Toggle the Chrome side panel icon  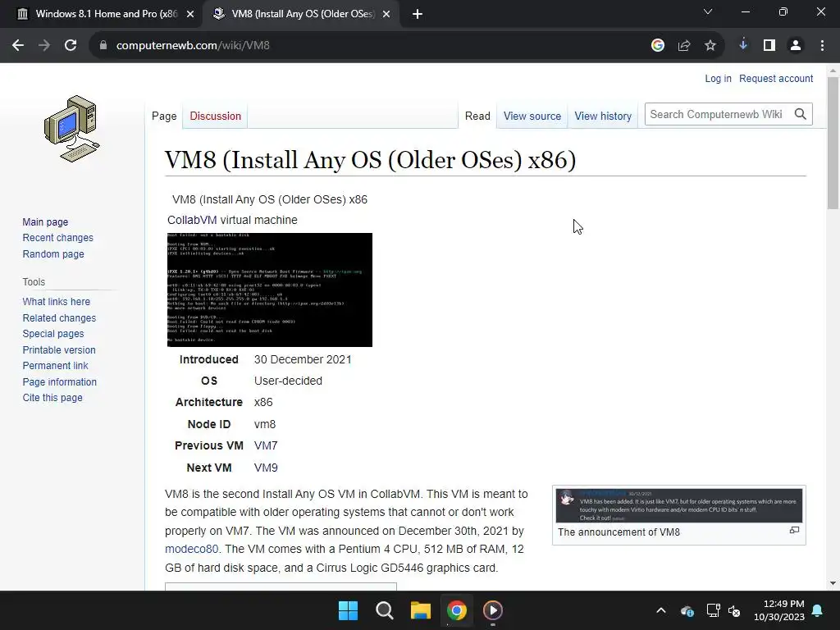point(769,46)
